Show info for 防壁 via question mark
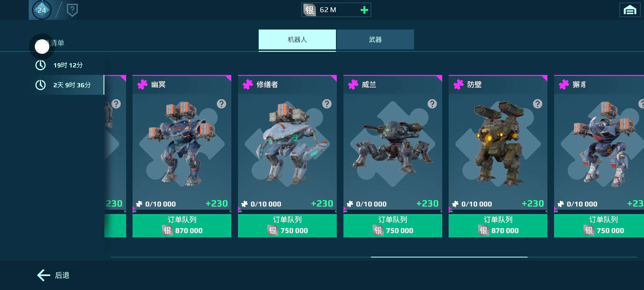Screen dimensions: 644x290 [537, 104]
